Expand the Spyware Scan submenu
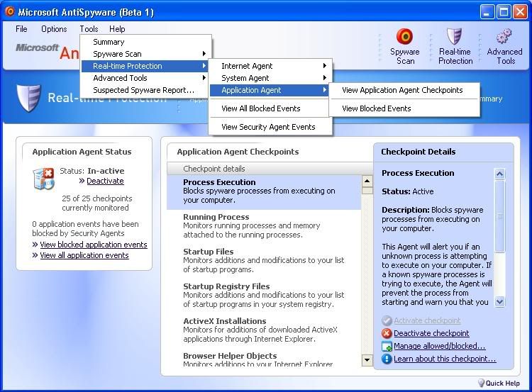The width and height of the screenshot is (532, 392). pyautogui.click(x=146, y=54)
